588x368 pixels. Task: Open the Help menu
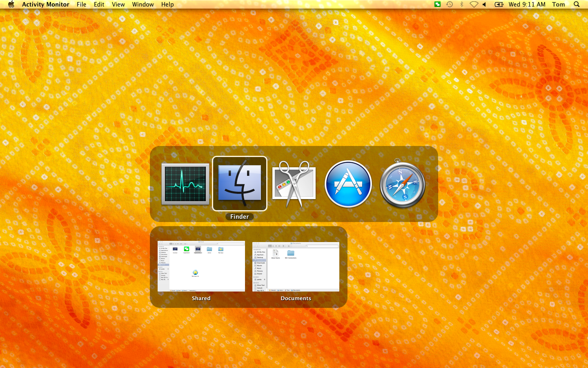coord(167,4)
